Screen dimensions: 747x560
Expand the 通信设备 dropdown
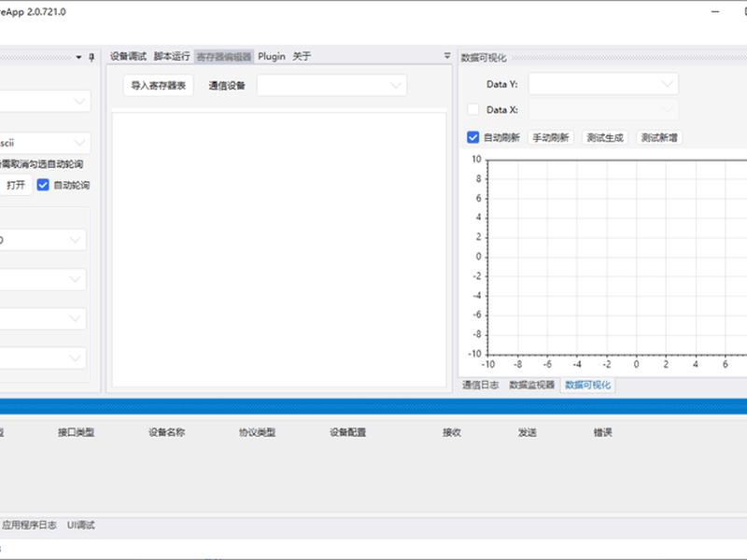pyautogui.click(x=332, y=85)
